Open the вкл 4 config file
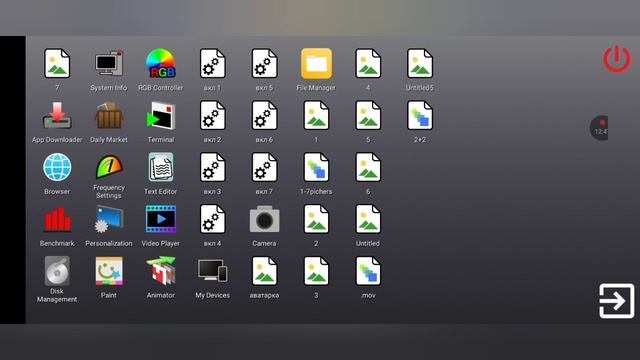The image size is (640, 360). coord(213,219)
